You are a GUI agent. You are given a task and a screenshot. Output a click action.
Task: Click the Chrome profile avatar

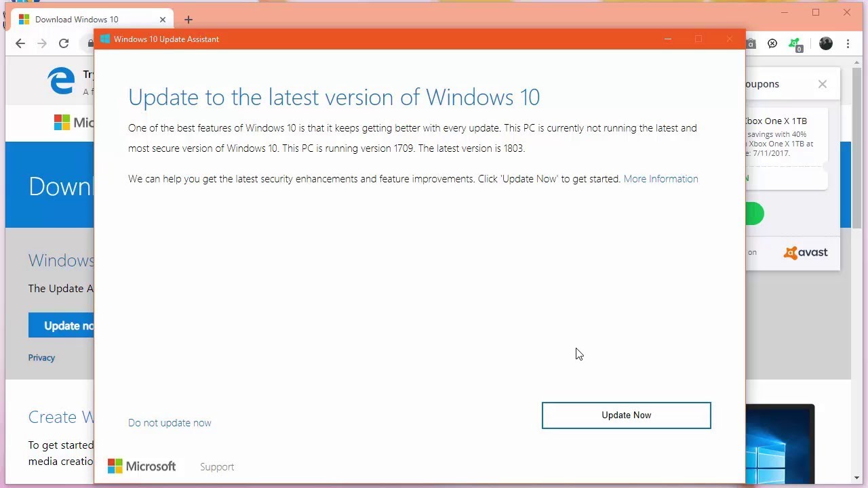pos(826,43)
